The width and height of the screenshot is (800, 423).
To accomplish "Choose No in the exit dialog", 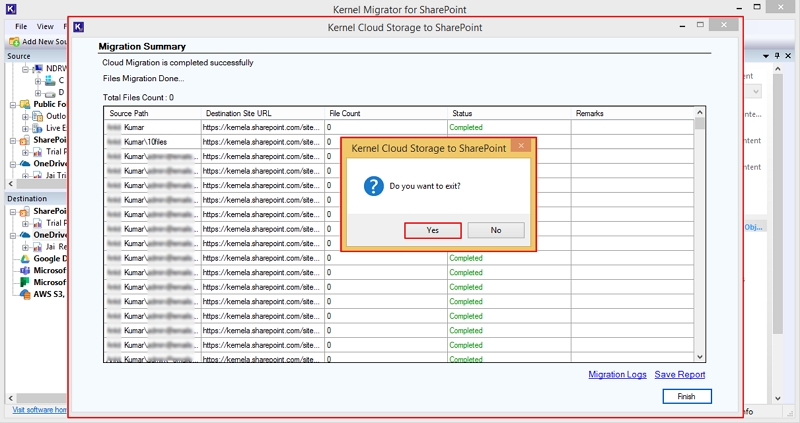I will click(496, 230).
